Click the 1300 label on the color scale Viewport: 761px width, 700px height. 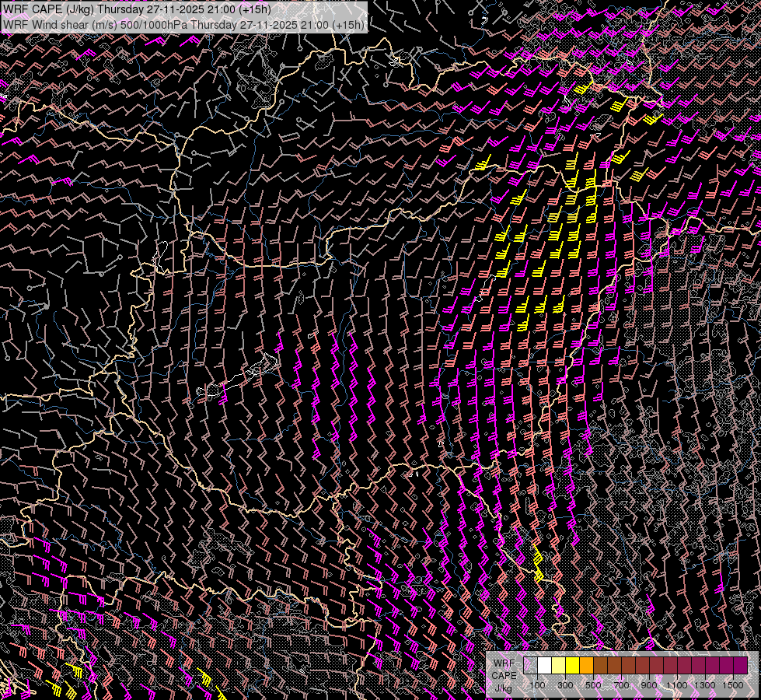[x=705, y=685]
